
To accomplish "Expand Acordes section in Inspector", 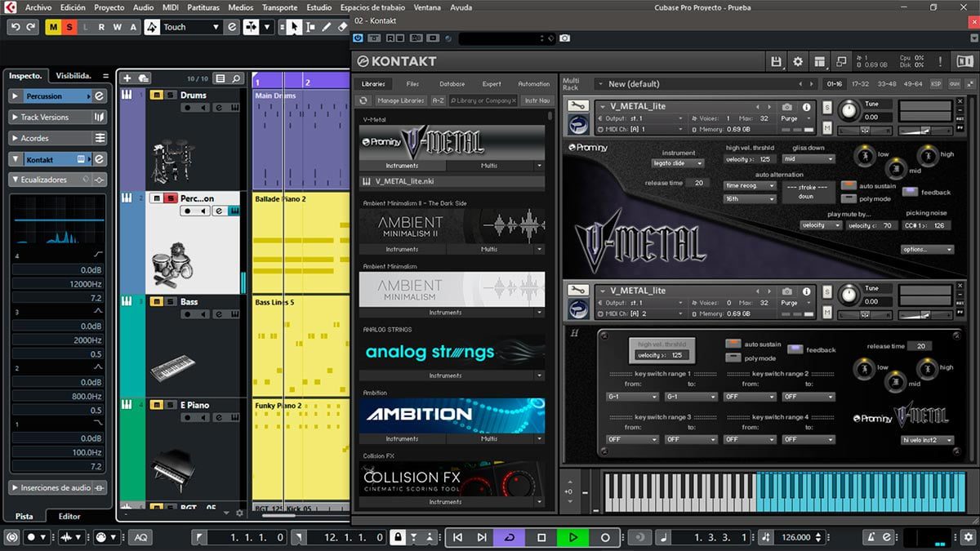I will pos(59,138).
